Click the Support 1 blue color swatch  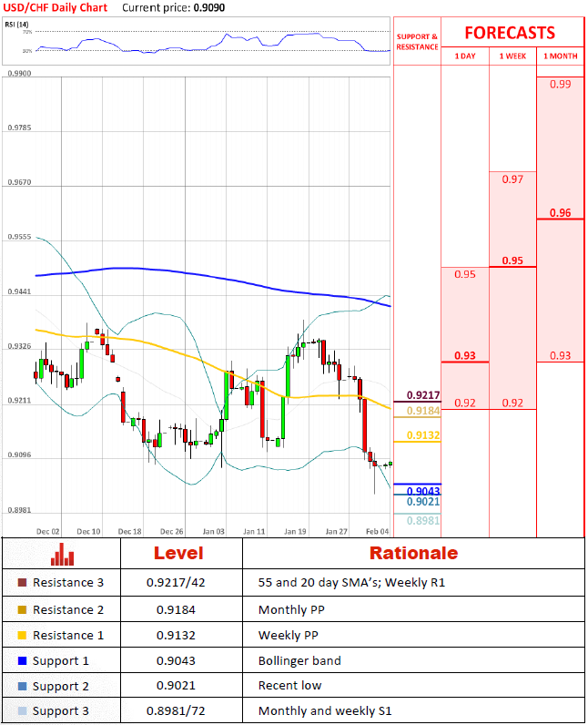tap(21, 661)
